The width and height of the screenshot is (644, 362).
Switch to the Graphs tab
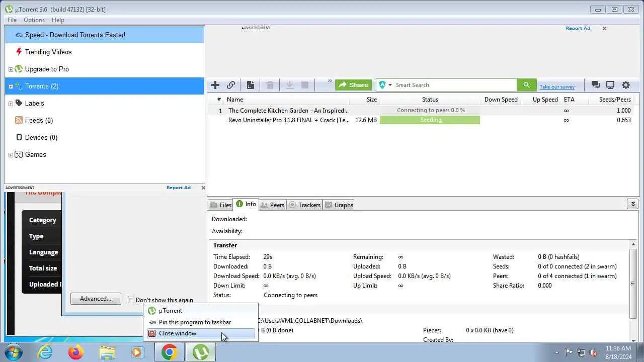339,205
